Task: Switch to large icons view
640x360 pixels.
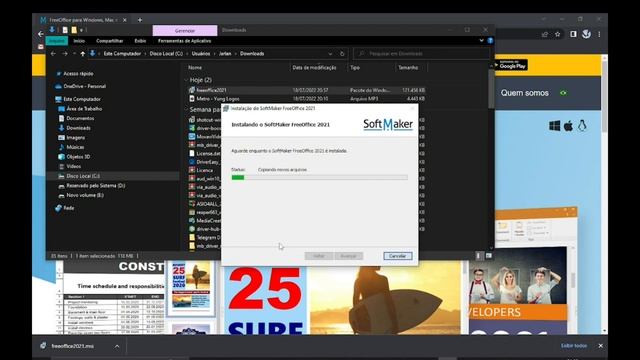Action: [x=489, y=256]
